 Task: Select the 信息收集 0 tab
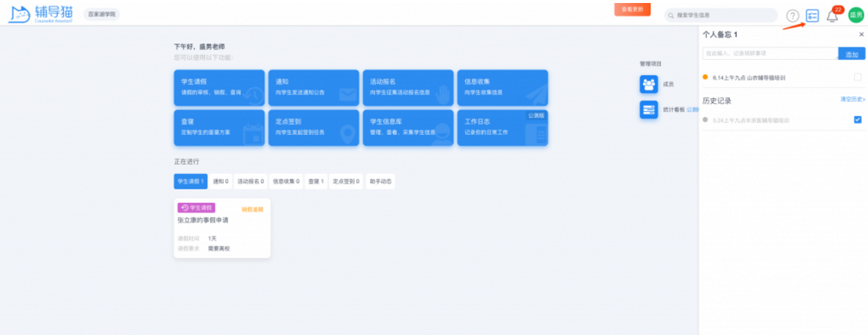pos(286,181)
